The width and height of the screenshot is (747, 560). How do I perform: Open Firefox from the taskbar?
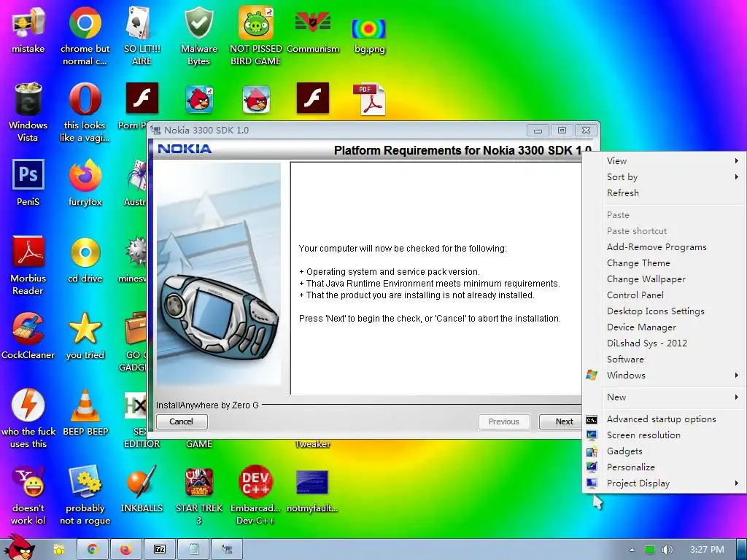tap(125, 550)
